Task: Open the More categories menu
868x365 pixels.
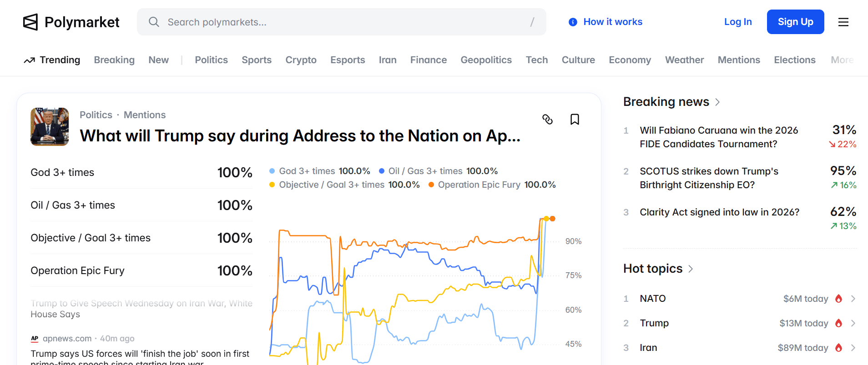Action: point(842,60)
